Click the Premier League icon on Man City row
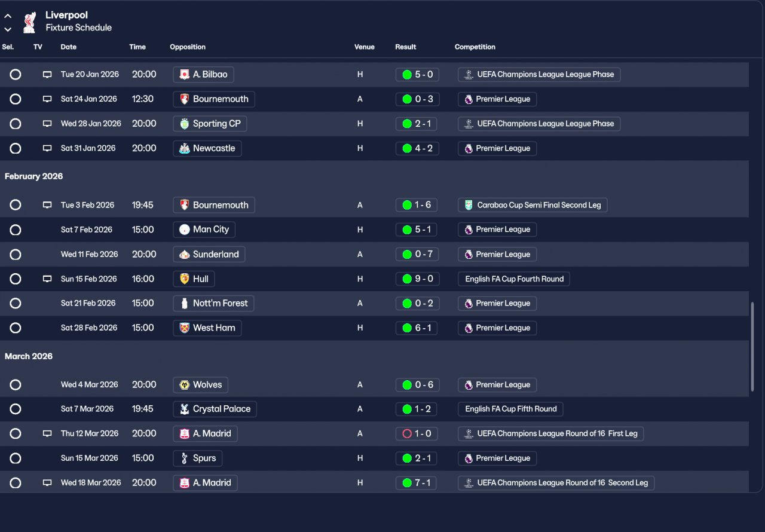This screenshot has width=765, height=532. tap(469, 230)
